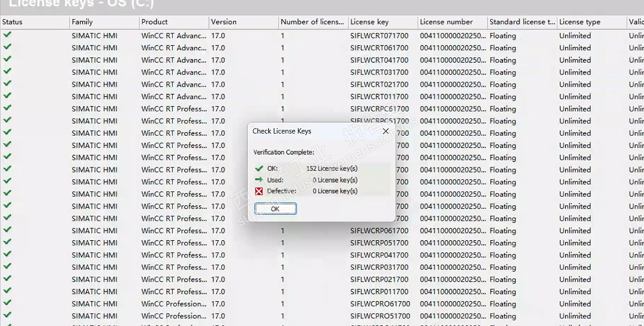Sort by the License key column header

tap(383, 22)
